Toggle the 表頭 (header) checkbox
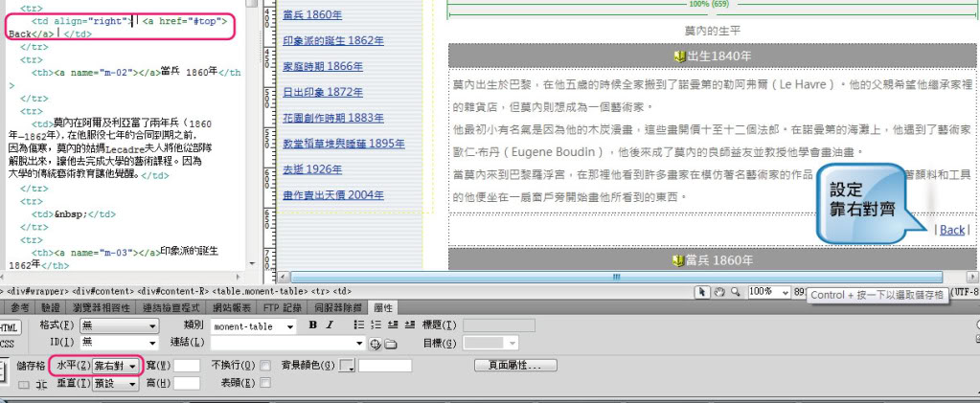Image resolution: width=980 pixels, height=403 pixels. (x=265, y=383)
